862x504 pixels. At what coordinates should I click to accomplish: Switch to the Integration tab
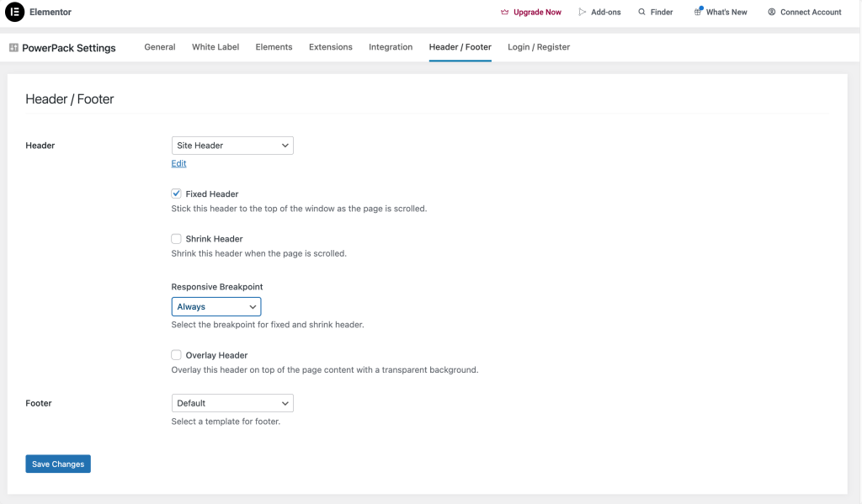tap(391, 47)
